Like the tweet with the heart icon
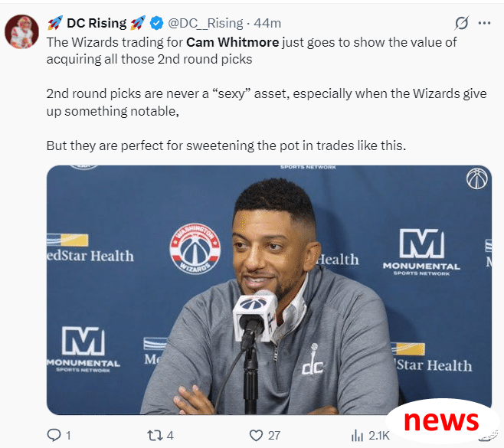Screen dimensions: 504x448 [x=256, y=436]
